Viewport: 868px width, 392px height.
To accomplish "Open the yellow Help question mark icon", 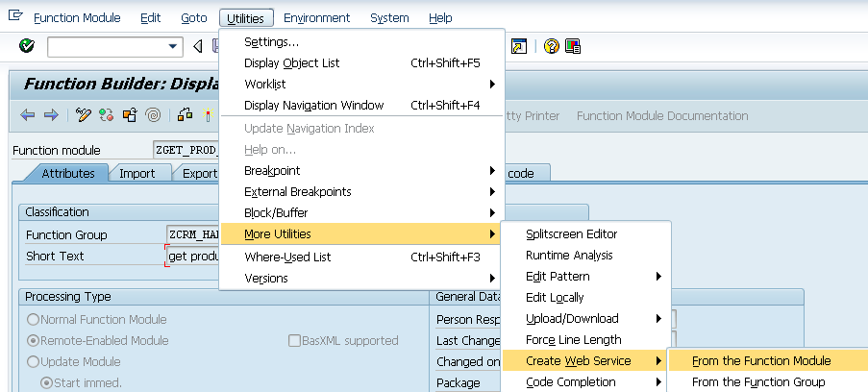I will [552, 46].
